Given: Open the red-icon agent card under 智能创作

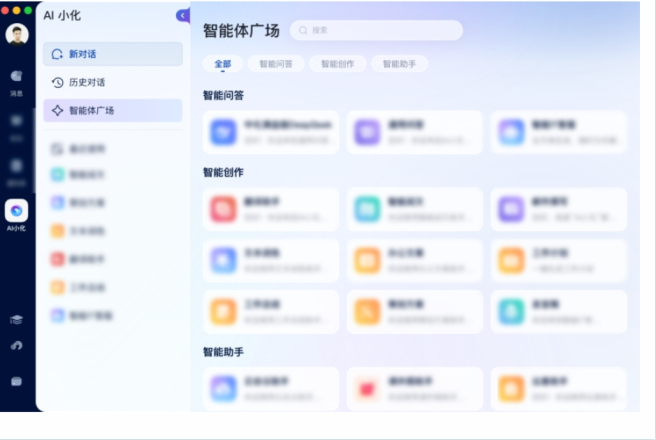Looking at the screenshot, I should (x=271, y=208).
